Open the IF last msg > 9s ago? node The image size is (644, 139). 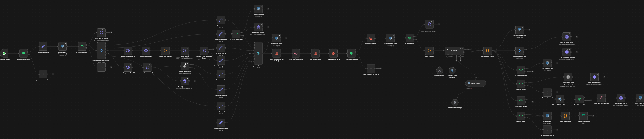351,53
